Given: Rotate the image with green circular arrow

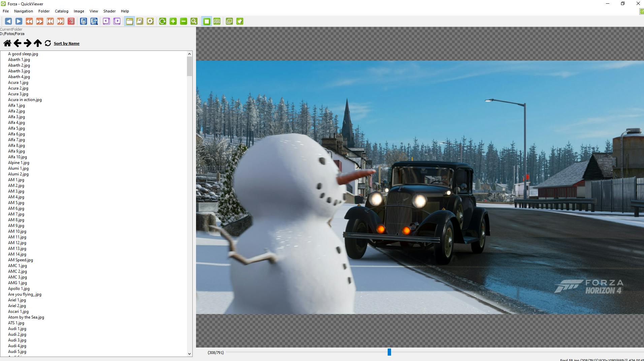Looking at the screenshot, I should pyautogui.click(x=163, y=21).
